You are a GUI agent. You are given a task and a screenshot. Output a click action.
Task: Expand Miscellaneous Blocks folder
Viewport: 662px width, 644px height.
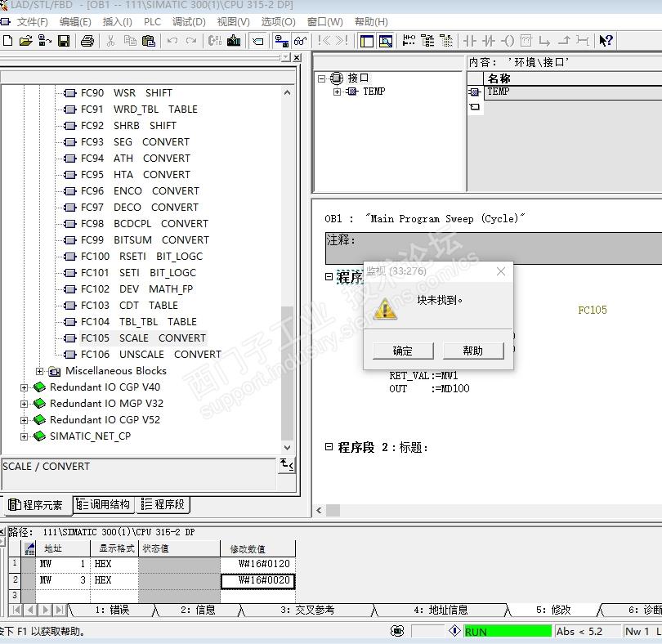(40, 371)
